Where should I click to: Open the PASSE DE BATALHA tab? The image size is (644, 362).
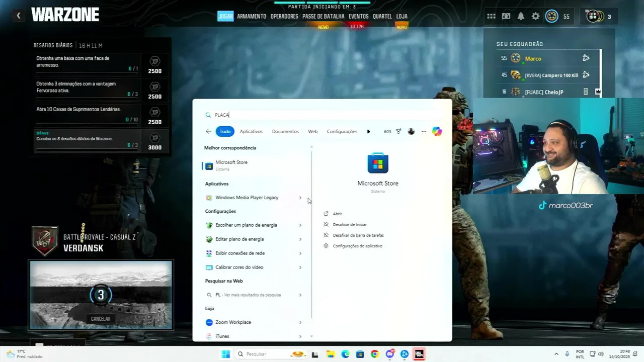click(x=324, y=16)
